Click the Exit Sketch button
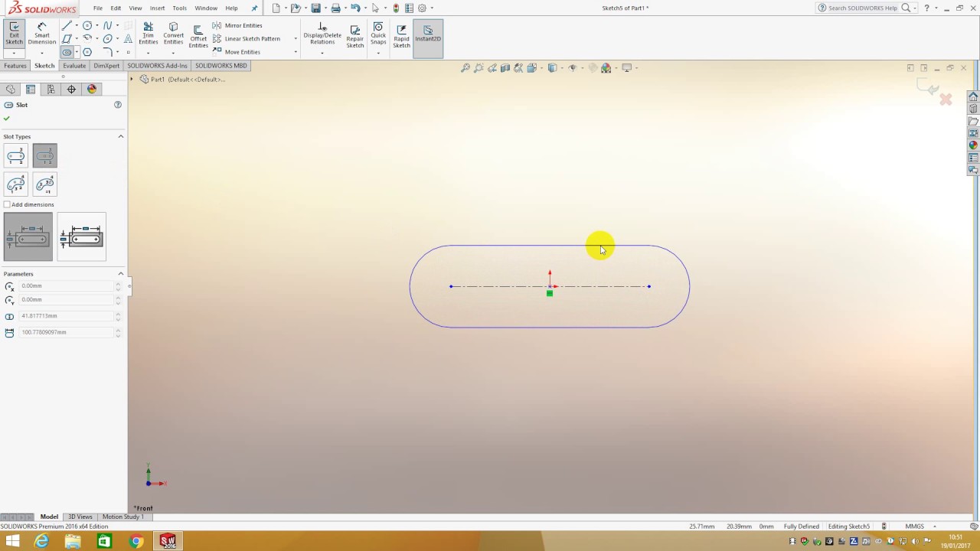The height and width of the screenshot is (551, 980). coord(14,34)
